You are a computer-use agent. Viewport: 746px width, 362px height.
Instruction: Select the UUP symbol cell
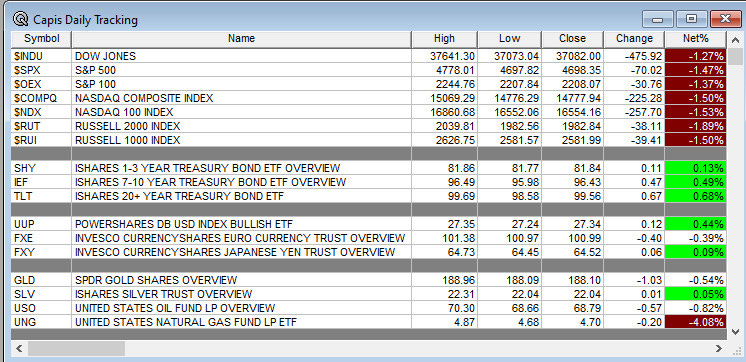41,224
